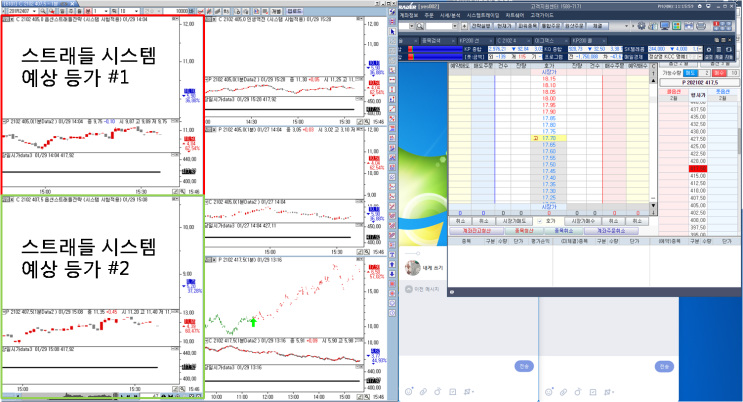This screenshot has width=743, height=402.
Task: Open the 201R2407 symbol dropdown in chart toolbar
Action: click(x=34, y=11)
